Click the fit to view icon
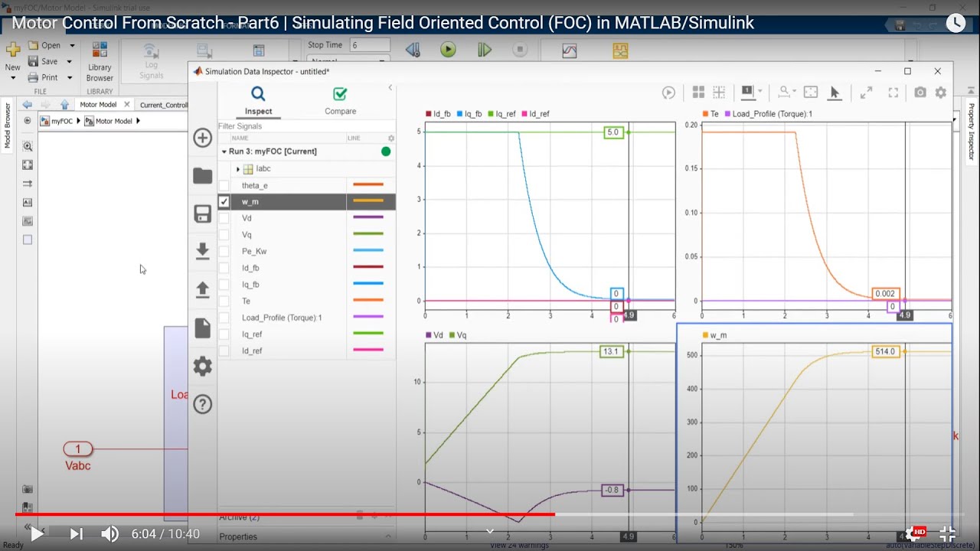 click(812, 93)
